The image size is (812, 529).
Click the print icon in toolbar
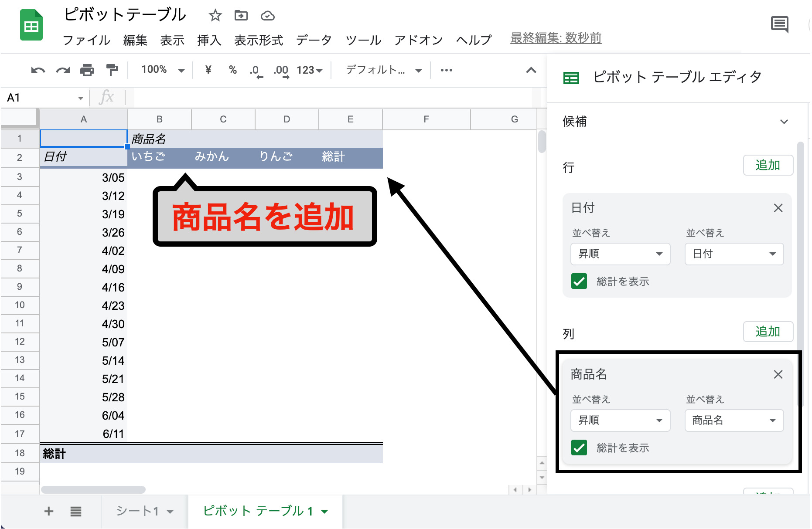87,70
